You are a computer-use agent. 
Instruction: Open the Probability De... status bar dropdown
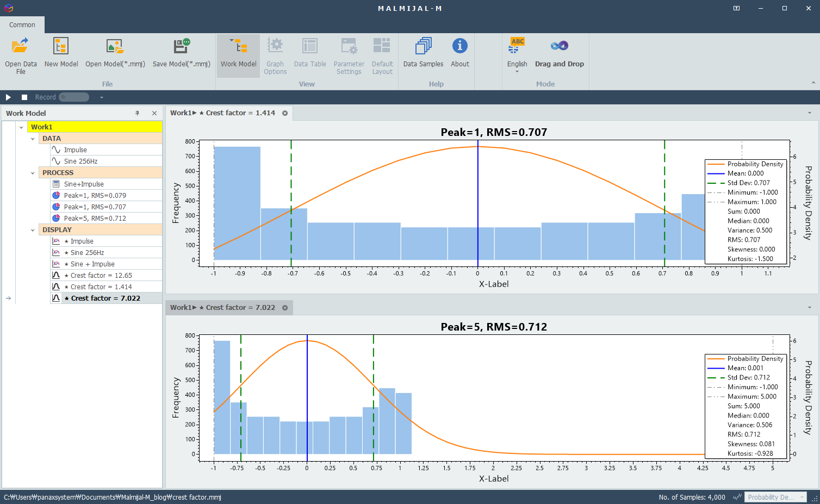776,497
